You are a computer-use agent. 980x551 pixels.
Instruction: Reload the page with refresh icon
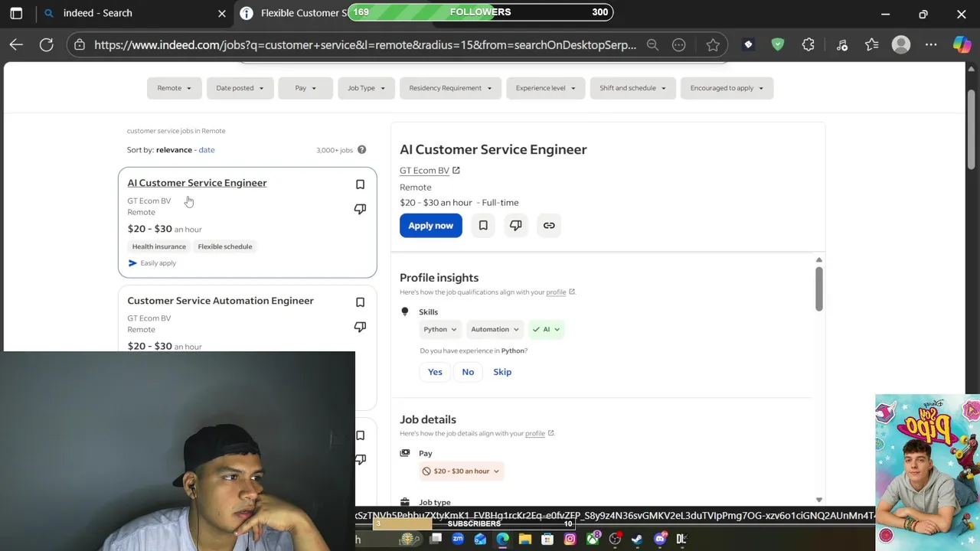47,45
